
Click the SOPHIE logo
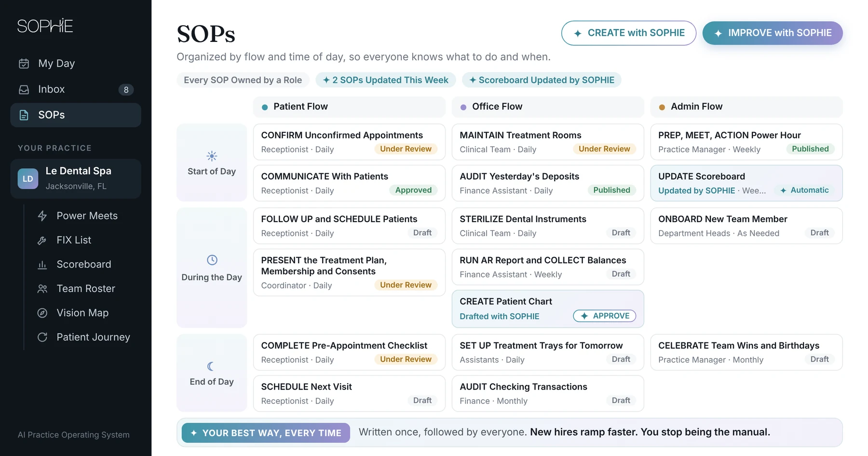coord(45,26)
